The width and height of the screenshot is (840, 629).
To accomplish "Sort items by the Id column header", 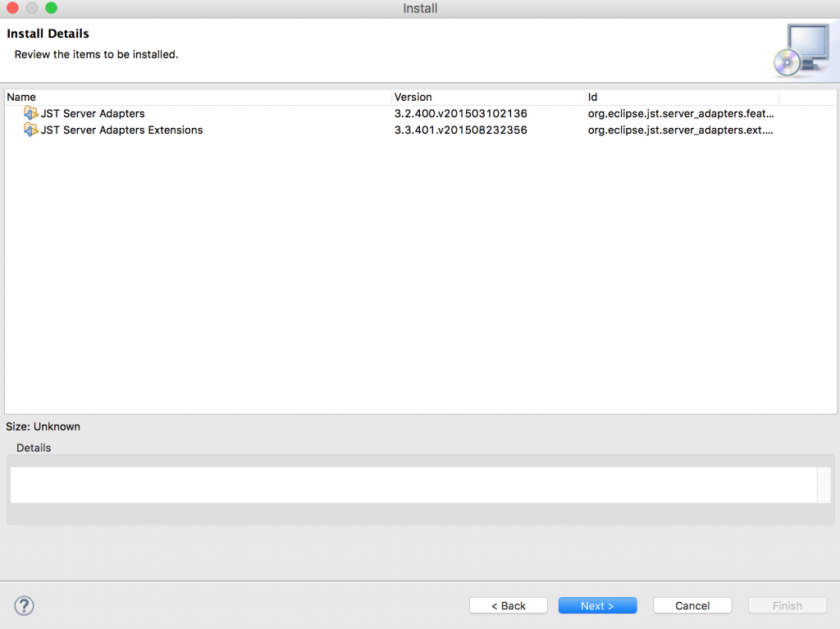I will coord(682,97).
